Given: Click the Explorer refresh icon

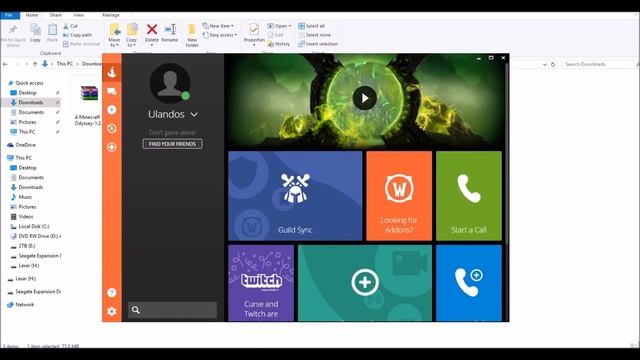Looking at the screenshot, I should click(x=553, y=64).
